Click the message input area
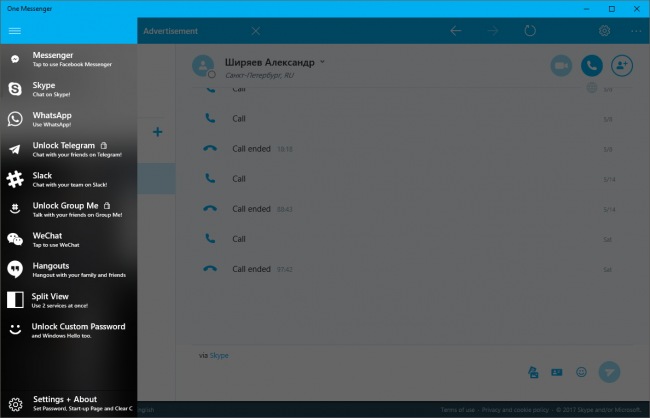650x418 pixels. [357, 372]
